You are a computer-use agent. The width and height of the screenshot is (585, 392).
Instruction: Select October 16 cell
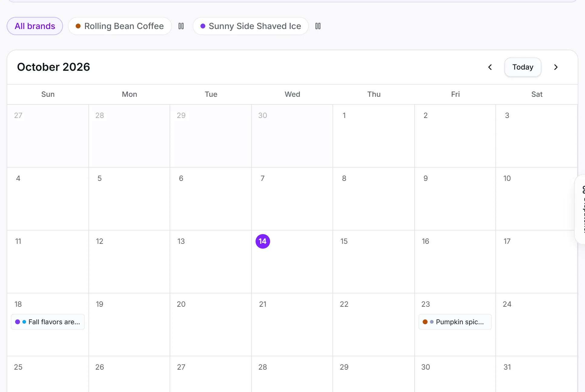tap(455, 262)
